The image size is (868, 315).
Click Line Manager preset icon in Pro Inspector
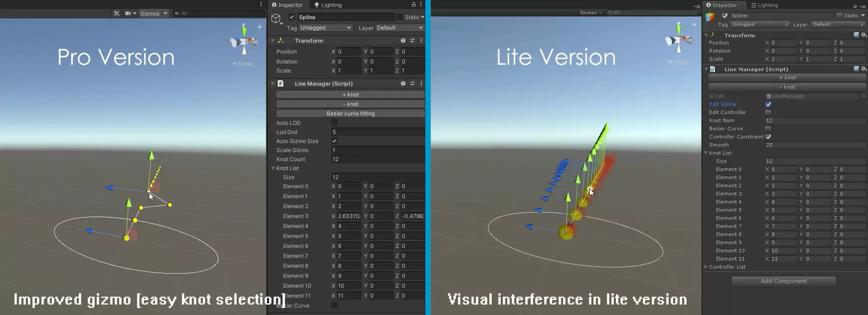pyautogui.click(x=412, y=84)
